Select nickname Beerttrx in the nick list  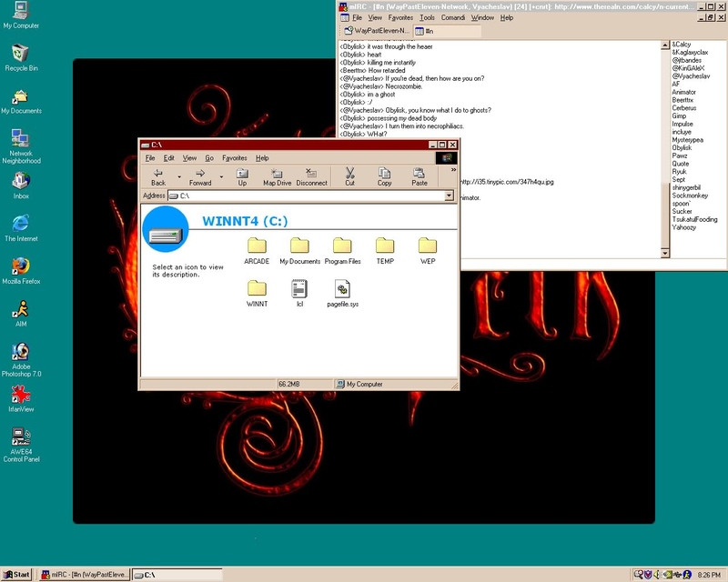click(x=682, y=100)
